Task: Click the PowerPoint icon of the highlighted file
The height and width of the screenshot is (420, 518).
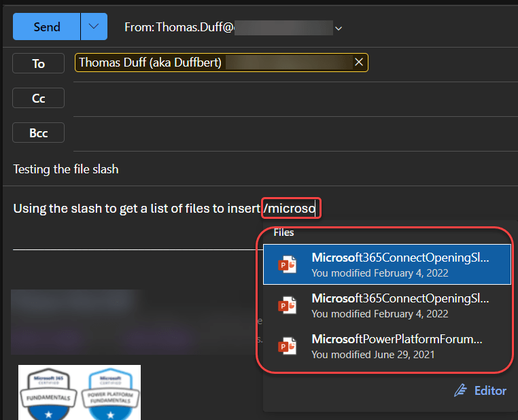Action: pyautogui.click(x=288, y=265)
